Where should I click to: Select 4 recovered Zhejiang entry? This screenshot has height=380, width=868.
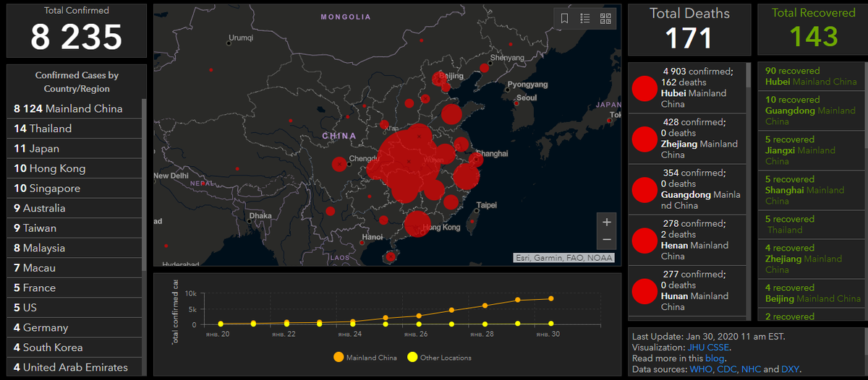click(x=809, y=259)
